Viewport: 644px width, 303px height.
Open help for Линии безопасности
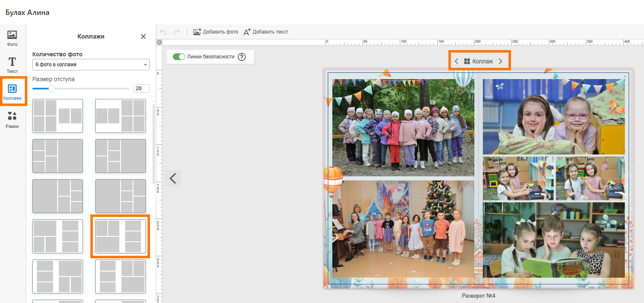pos(242,57)
